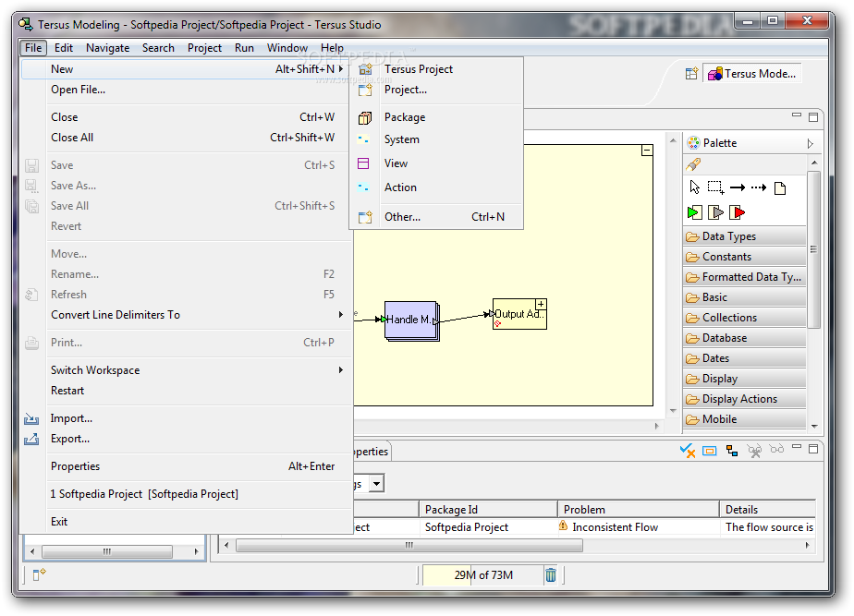Click the 29M of 73M heap status
Screen dimensions: 854x616
[x=483, y=574]
